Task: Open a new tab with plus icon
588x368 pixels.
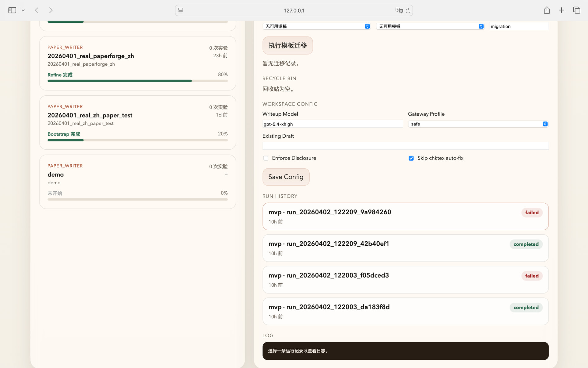Action: pos(561,10)
